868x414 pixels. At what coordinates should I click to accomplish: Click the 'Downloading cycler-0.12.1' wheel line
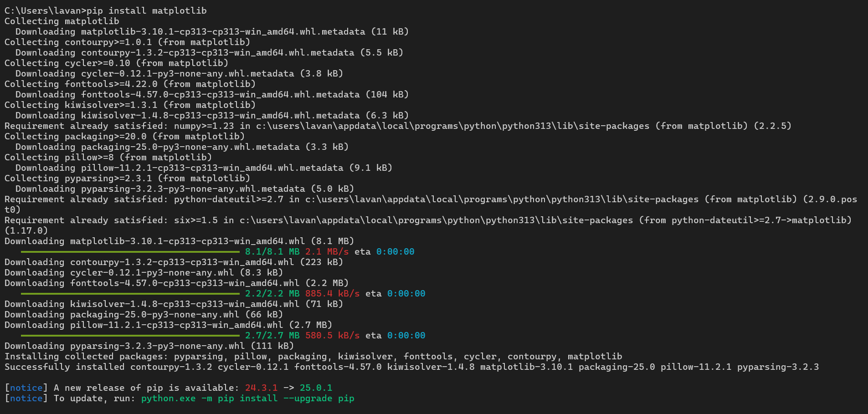[144, 272]
